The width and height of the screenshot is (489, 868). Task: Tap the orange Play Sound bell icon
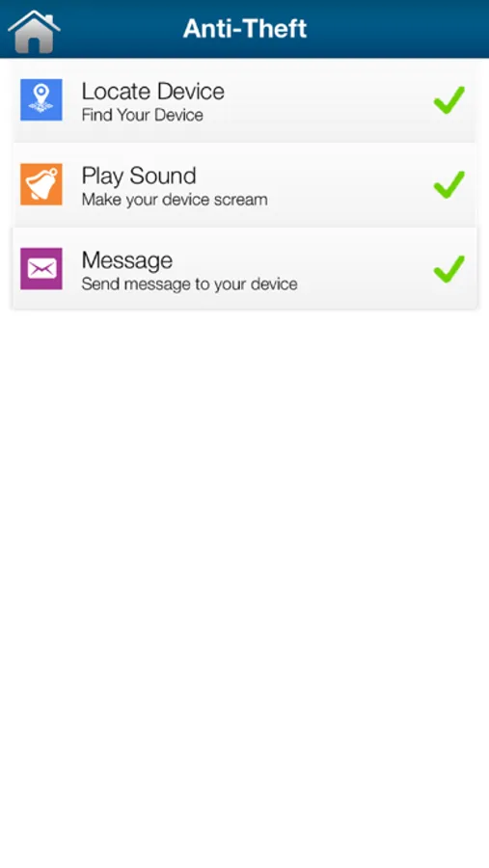[x=41, y=184]
